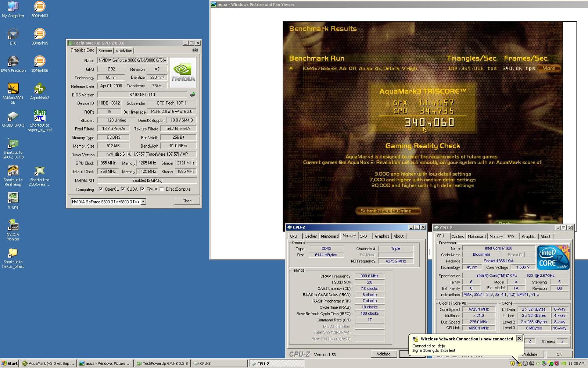Image resolution: width=588 pixels, height=368 pixels.
Task: Select TechPowerUp GPU-Z taskbar button
Action: coord(162,363)
